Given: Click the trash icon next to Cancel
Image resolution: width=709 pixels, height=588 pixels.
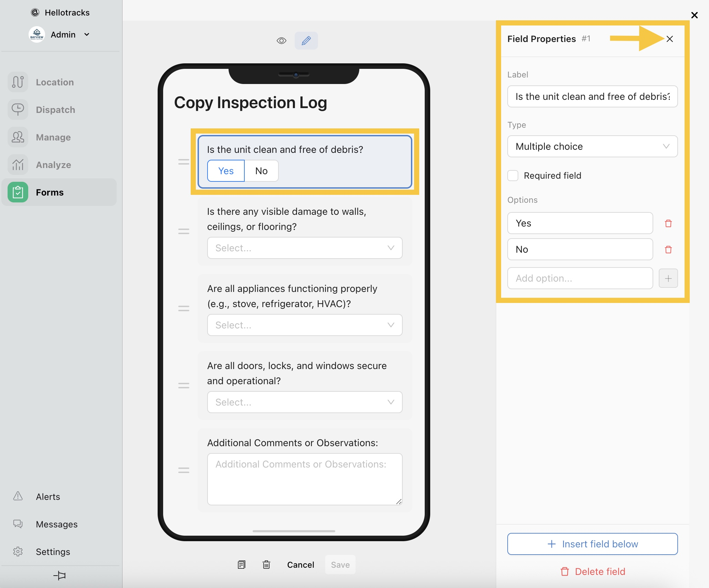Looking at the screenshot, I should (266, 565).
